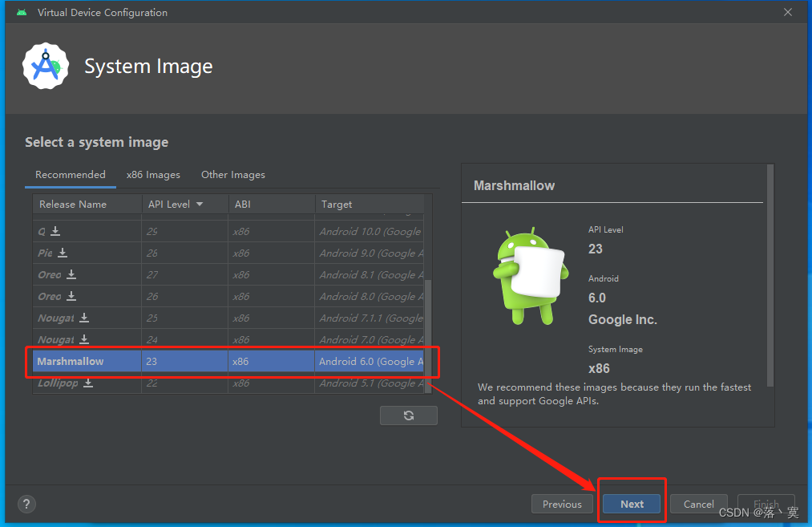Cancel the device configuration
The image size is (812, 527).
(699, 505)
